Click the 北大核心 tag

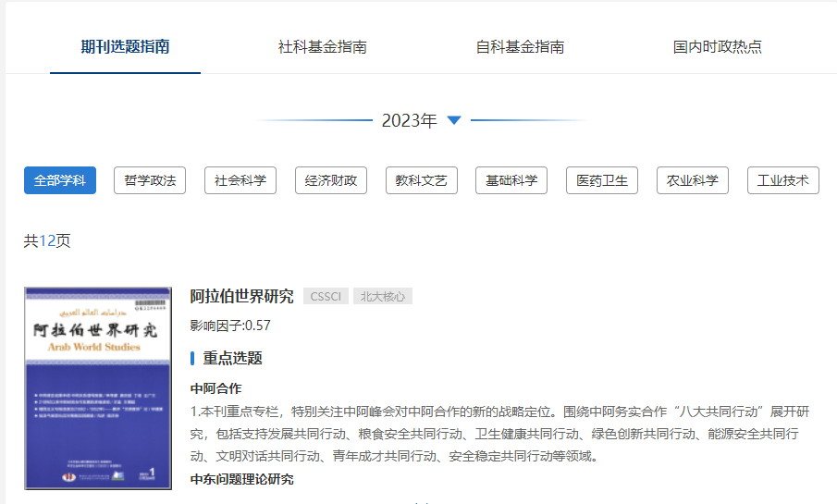(383, 296)
